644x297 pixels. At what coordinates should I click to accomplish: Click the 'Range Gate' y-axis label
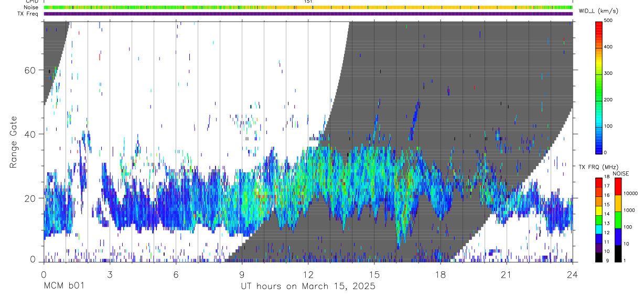(x=14, y=142)
